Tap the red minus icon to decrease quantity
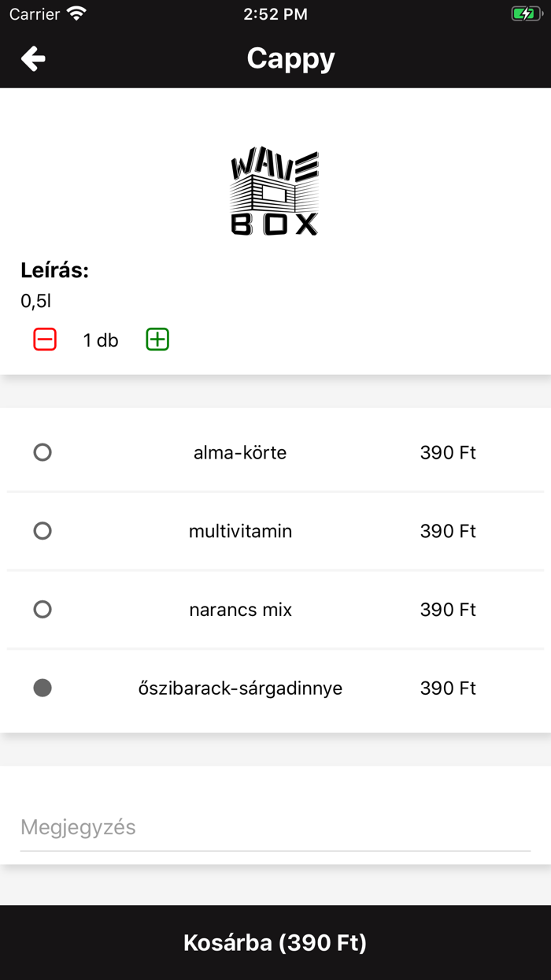 (45, 339)
